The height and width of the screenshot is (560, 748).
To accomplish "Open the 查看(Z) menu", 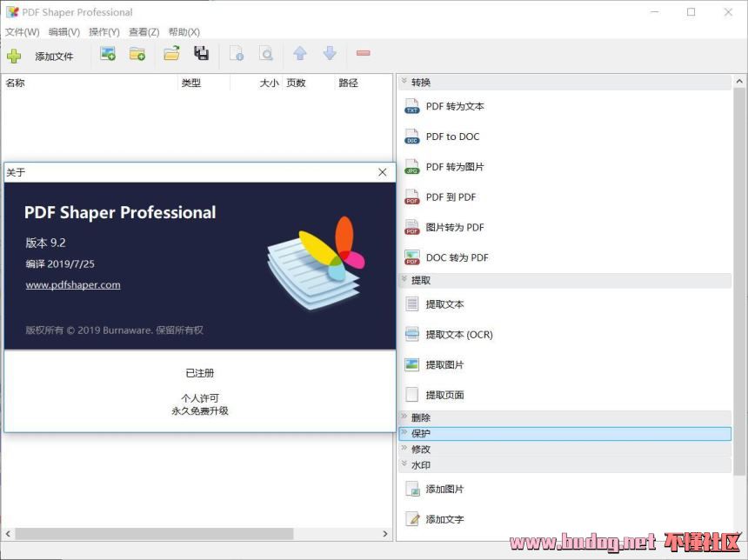I will click(x=144, y=32).
